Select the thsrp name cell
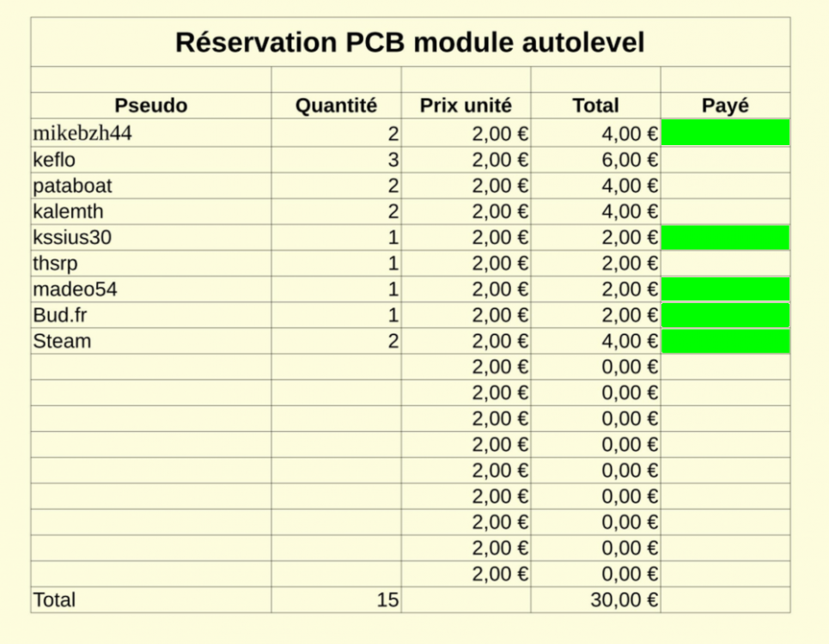Image resolution: width=829 pixels, height=644 pixels. click(x=55, y=263)
